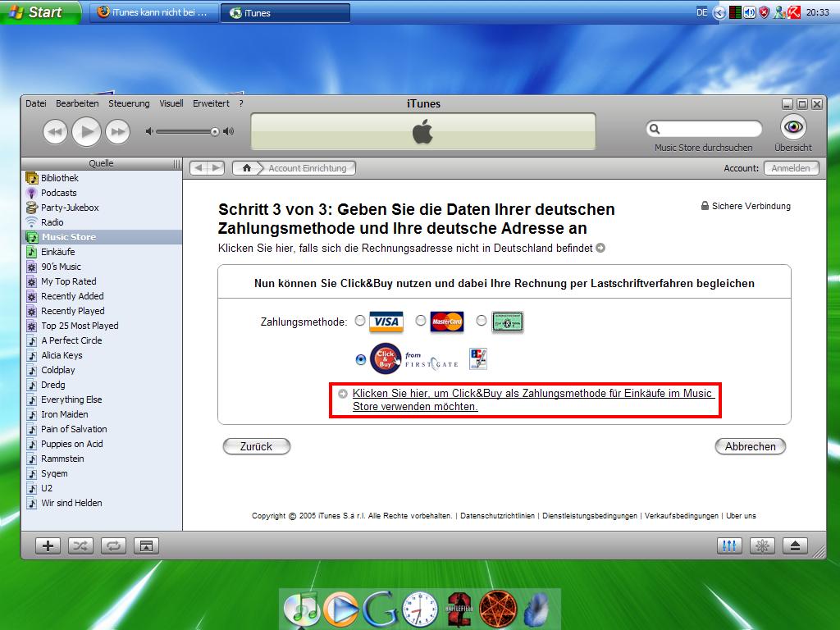
Task: Click the Click&Buy round logo
Action: (386, 358)
